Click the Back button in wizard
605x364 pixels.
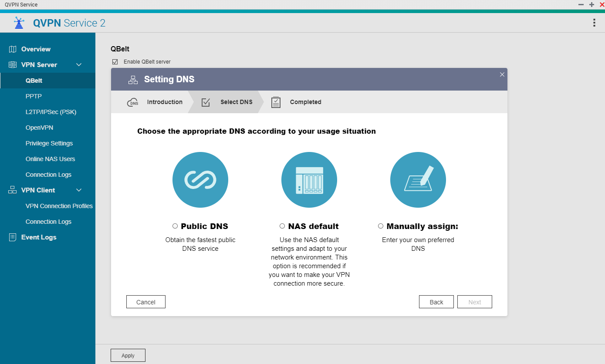(x=436, y=302)
